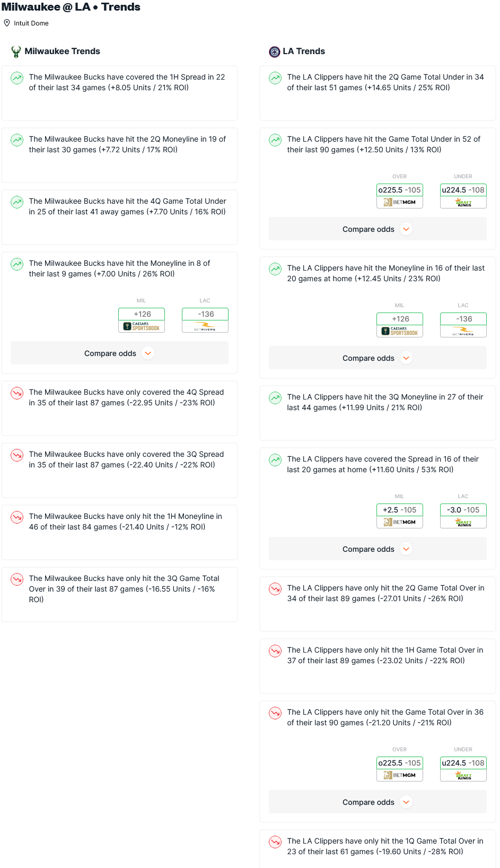This screenshot has width=500, height=868.
Task: Open the Bucks 4Q Game Total Under trend card
Action: [119, 217]
